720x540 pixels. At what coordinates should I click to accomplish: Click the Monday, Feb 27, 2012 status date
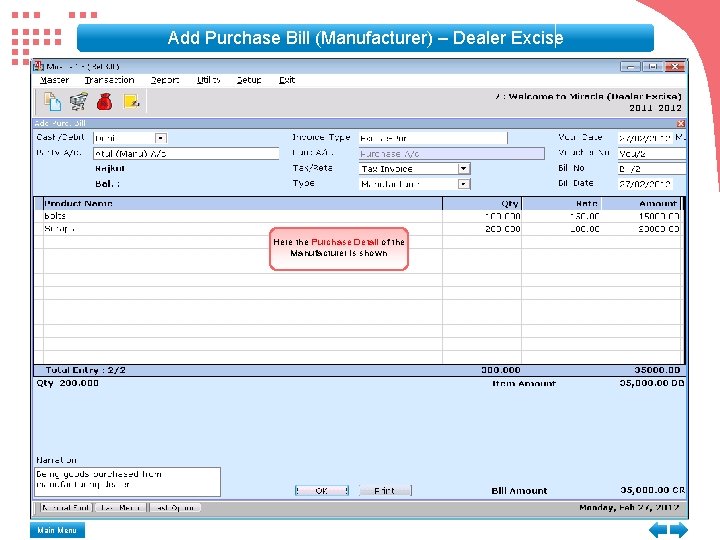click(629, 507)
